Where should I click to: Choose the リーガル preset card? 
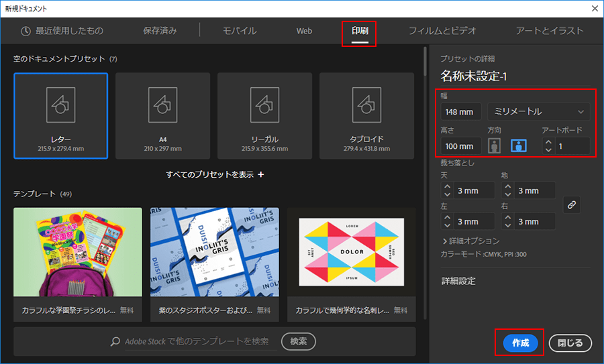click(264, 116)
